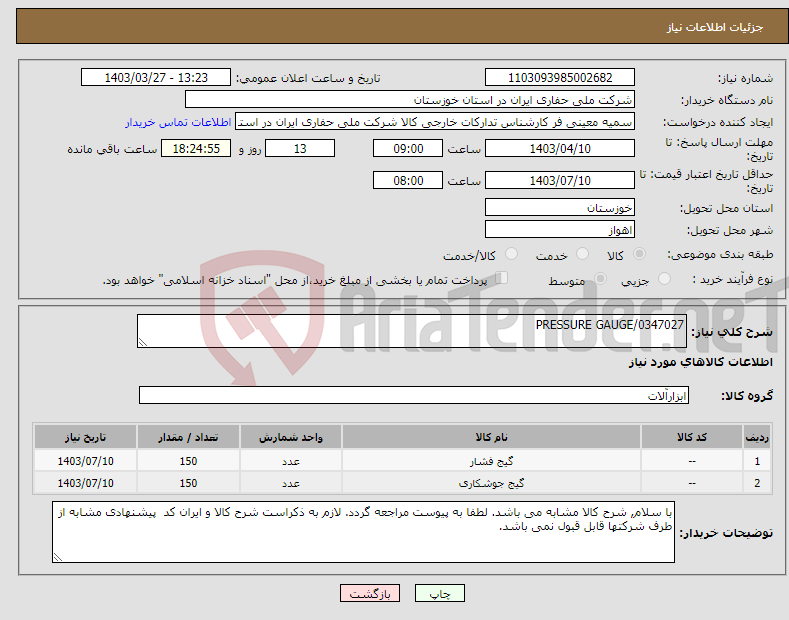Click the response deadline time 09:00

click(408, 148)
